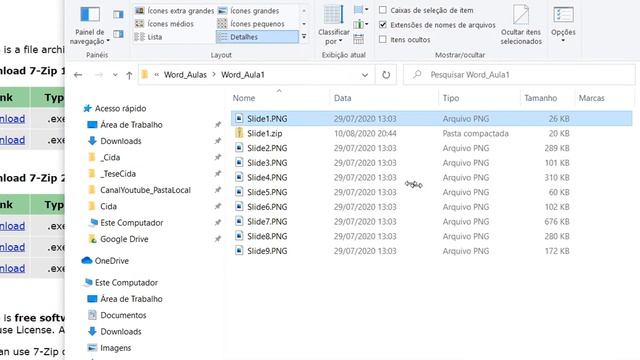The width and height of the screenshot is (640, 360).
Task: Click size all columns to fit icon
Action: coord(358,39)
